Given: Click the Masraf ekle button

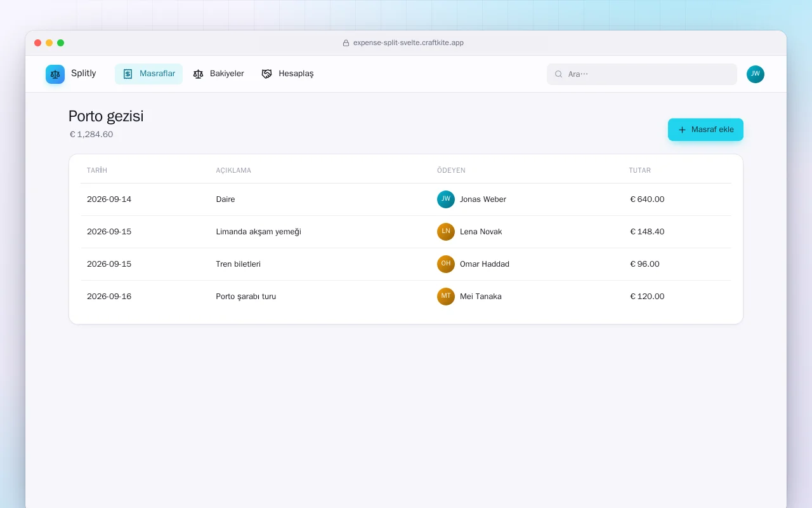Looking at the screenshot, I should coord(705,130).
